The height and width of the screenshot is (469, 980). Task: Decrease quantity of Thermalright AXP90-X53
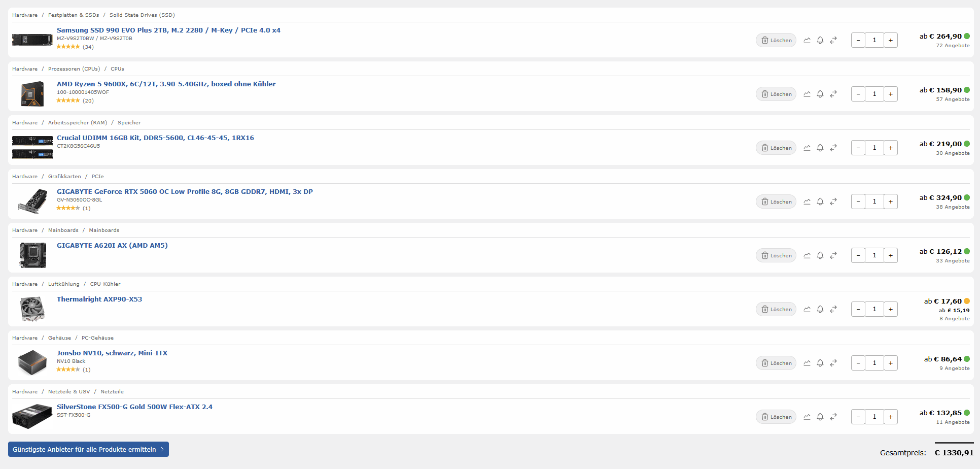click(x=858, y=309)
